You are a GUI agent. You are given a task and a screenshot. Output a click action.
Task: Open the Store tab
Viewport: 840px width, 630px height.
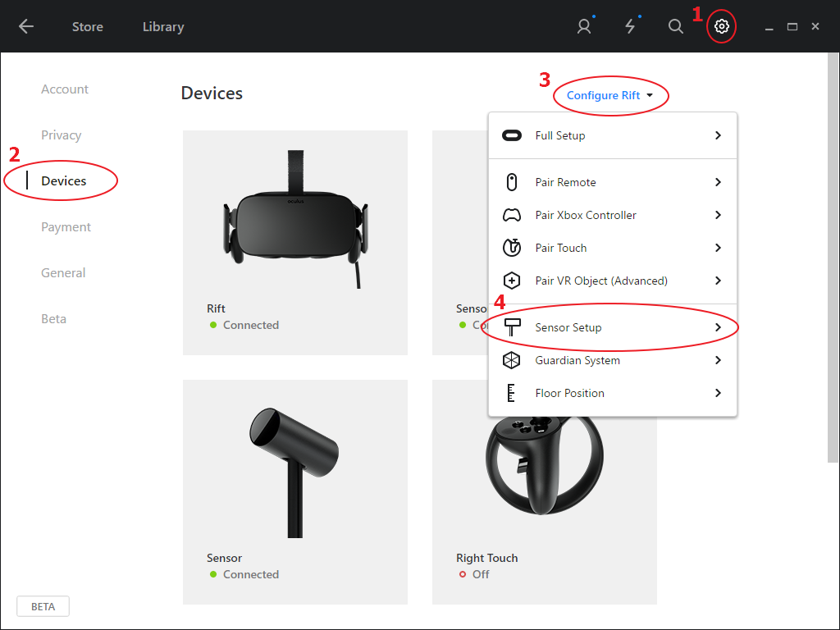[x=88, y=27]
